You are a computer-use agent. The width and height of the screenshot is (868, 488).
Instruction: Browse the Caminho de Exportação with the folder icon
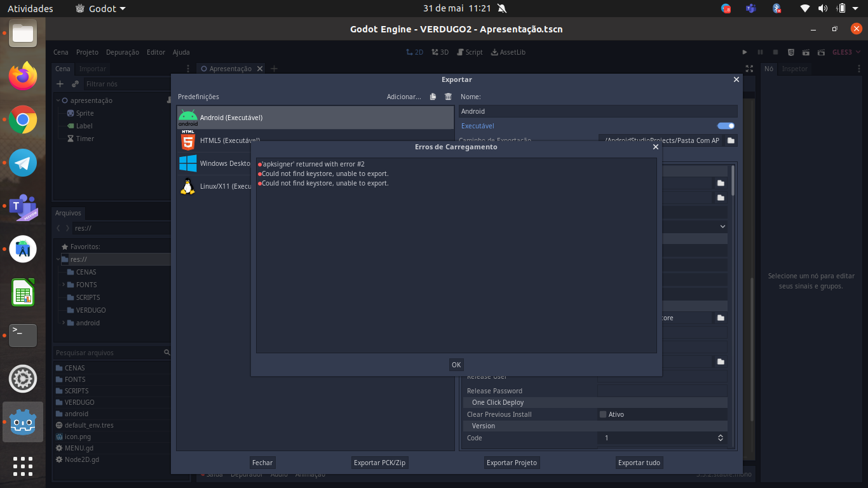[x=731, y=140]
